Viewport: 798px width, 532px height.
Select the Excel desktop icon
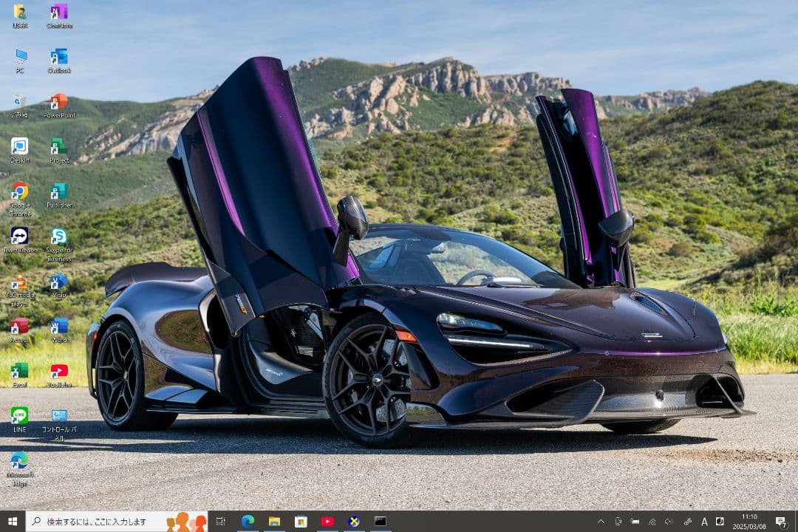(x=20, y=371)
